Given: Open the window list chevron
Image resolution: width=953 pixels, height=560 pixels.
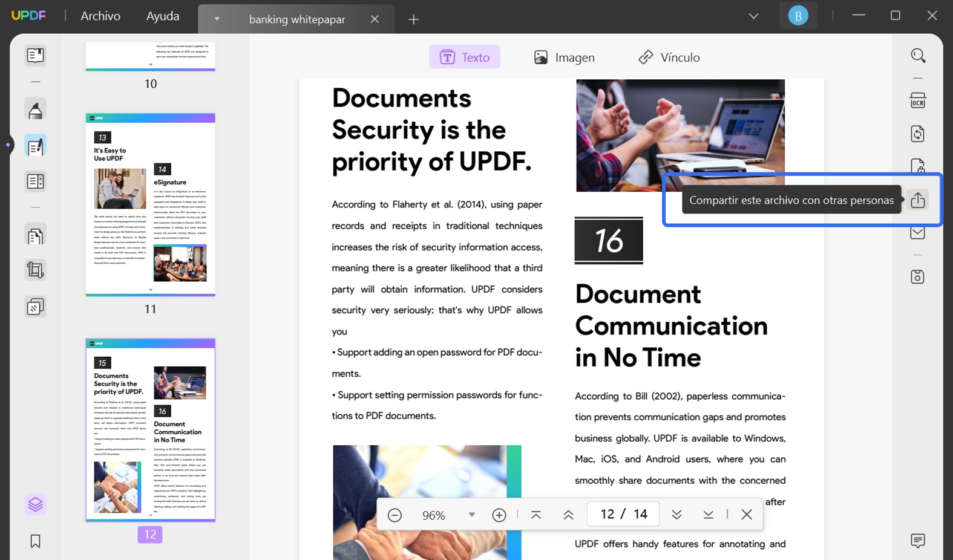Looking at the screenshot, I should tap(753, 16).
